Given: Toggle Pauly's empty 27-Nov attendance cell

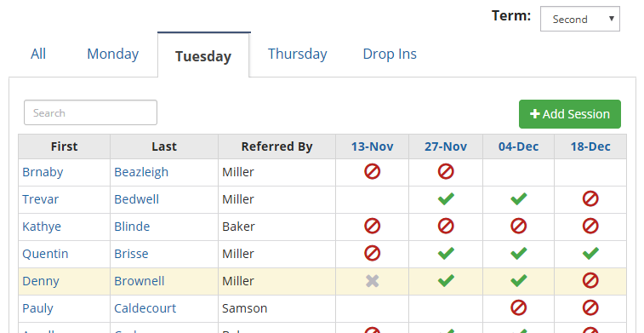Looking at the screenshot, I should pos(446,308).
